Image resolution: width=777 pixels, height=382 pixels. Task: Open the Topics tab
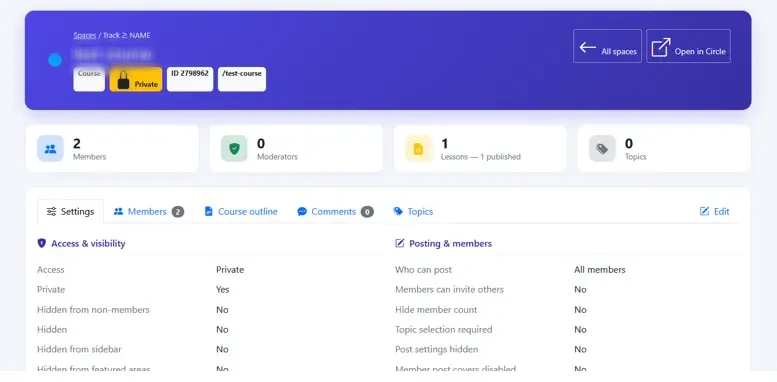pos(413,212)
